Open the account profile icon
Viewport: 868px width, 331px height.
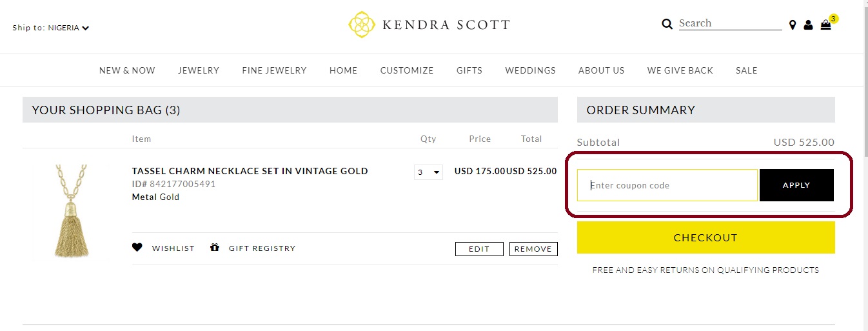[808, 25]
